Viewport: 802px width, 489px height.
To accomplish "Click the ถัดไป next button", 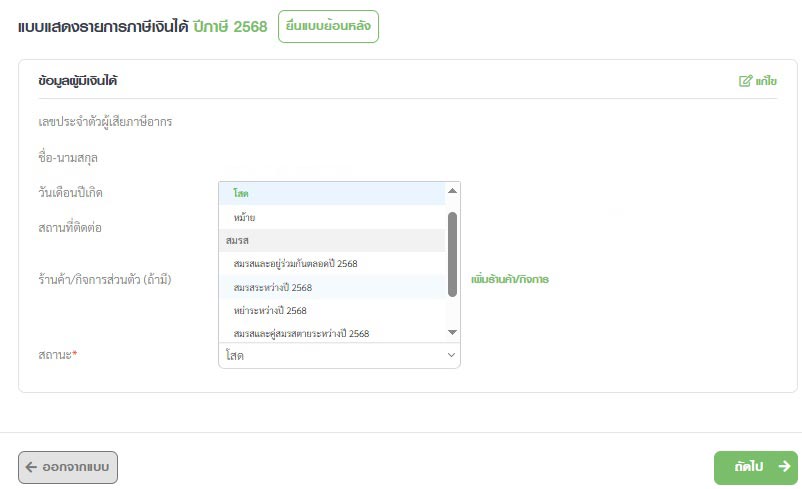I will tap(756, 467).
